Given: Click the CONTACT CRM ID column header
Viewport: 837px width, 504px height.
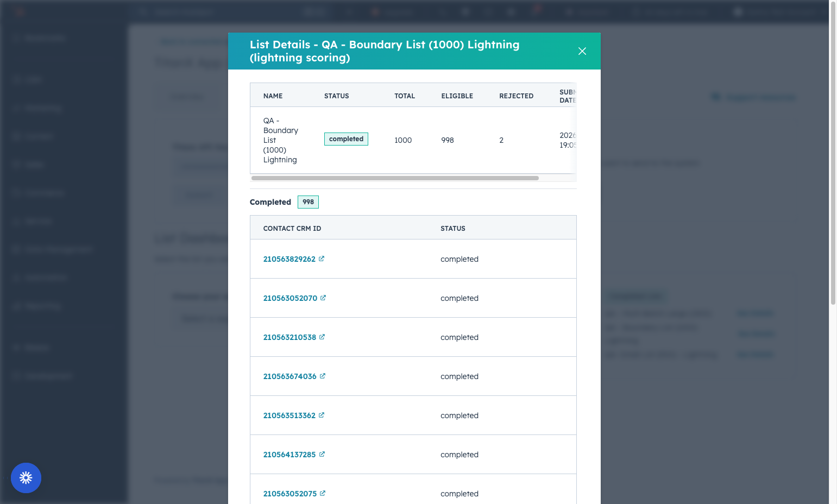Looking at the screenshot, I should (292, 229).
